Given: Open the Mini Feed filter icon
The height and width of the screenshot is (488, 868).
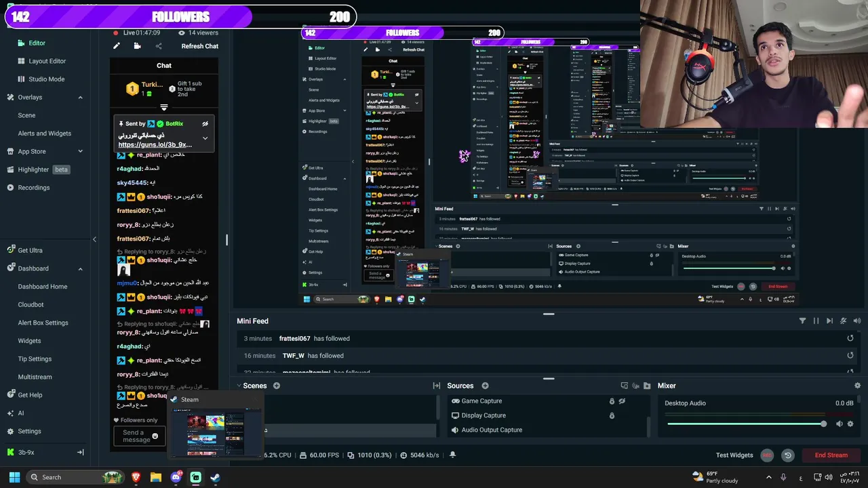Looking at the screenshot, I should click(x=802, y=321).
